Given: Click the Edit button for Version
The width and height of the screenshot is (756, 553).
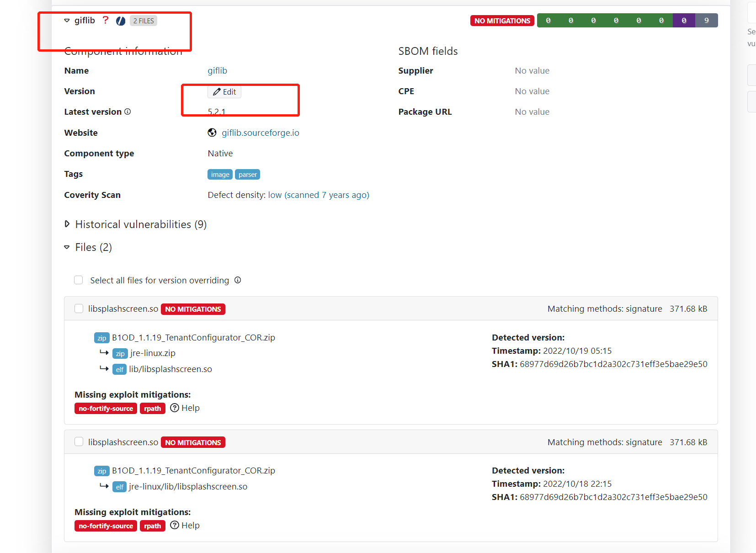Looking at the screenshot, I should click(x=224, y=91).
